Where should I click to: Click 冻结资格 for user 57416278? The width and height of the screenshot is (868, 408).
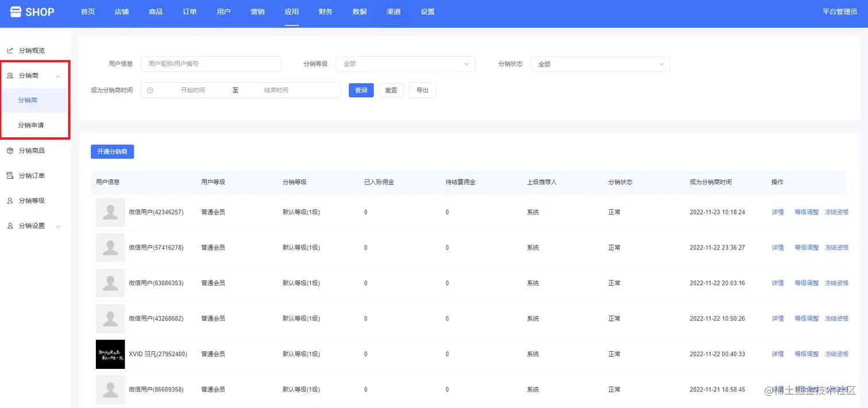pos(836,248)
